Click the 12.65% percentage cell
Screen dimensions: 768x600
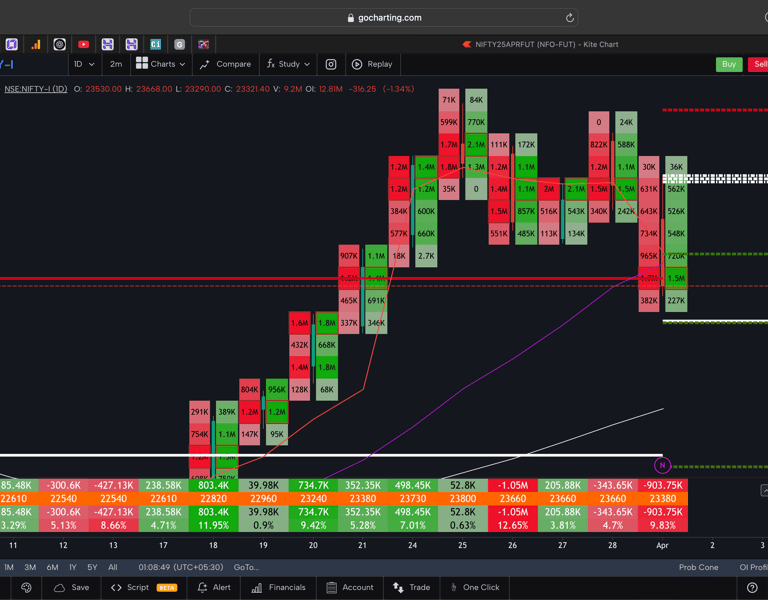coord(513,525)
